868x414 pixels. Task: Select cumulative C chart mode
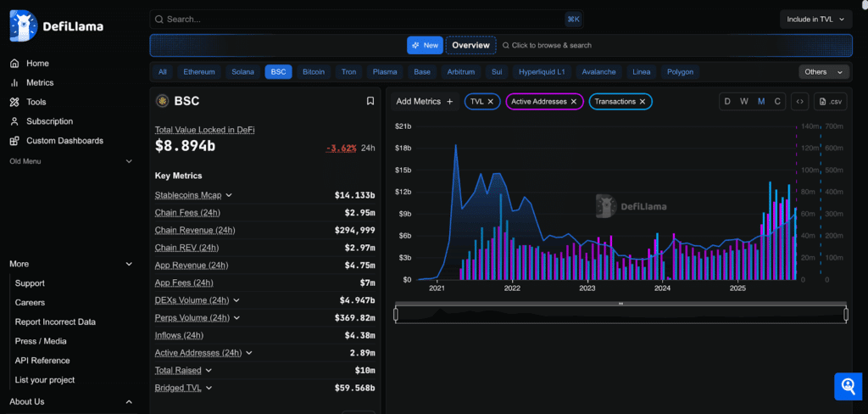pyautogui.click(x=777, y=102)
